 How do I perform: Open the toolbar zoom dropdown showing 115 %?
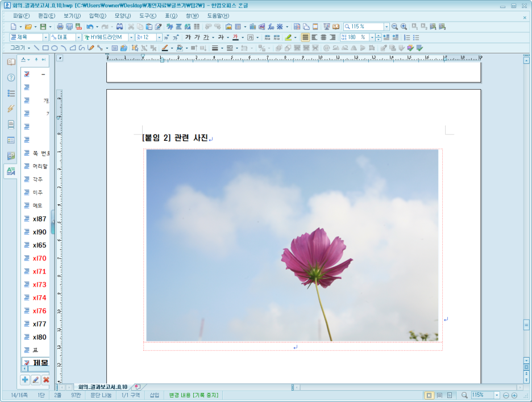coord(386,27)
